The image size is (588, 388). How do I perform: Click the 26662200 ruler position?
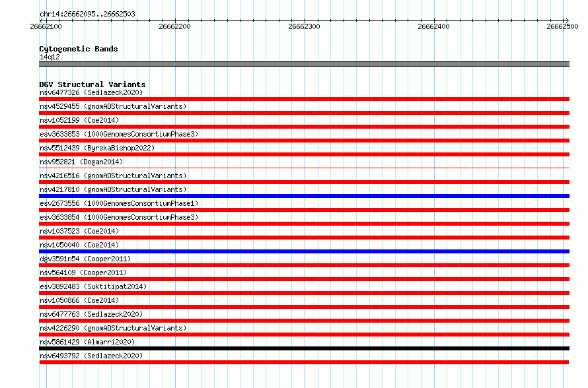175,26
